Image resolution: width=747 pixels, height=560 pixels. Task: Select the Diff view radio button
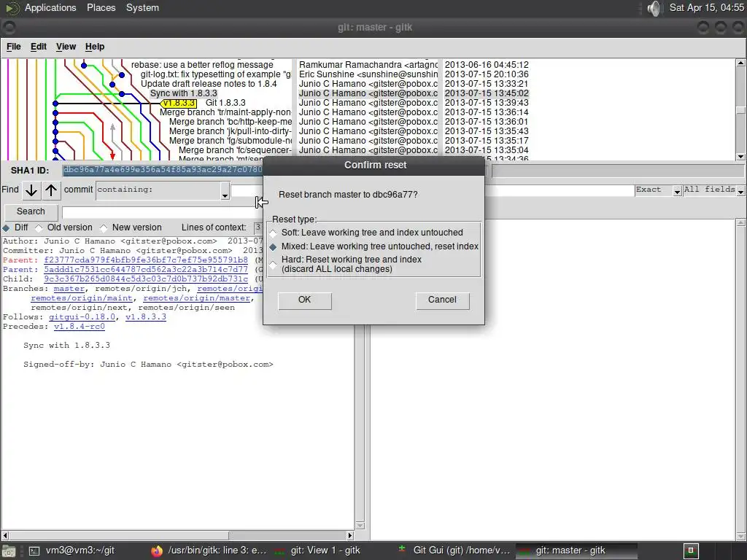(6, 227)
